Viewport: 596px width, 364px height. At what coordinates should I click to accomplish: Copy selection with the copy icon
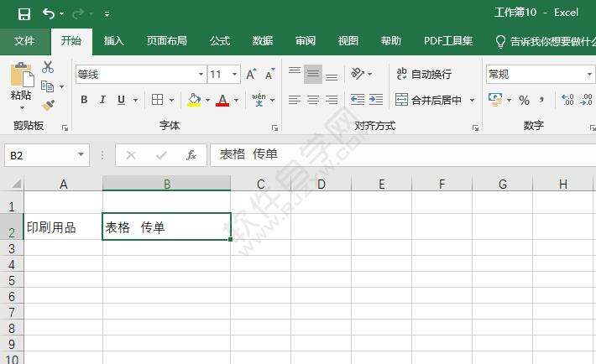[x=47, y=86]
